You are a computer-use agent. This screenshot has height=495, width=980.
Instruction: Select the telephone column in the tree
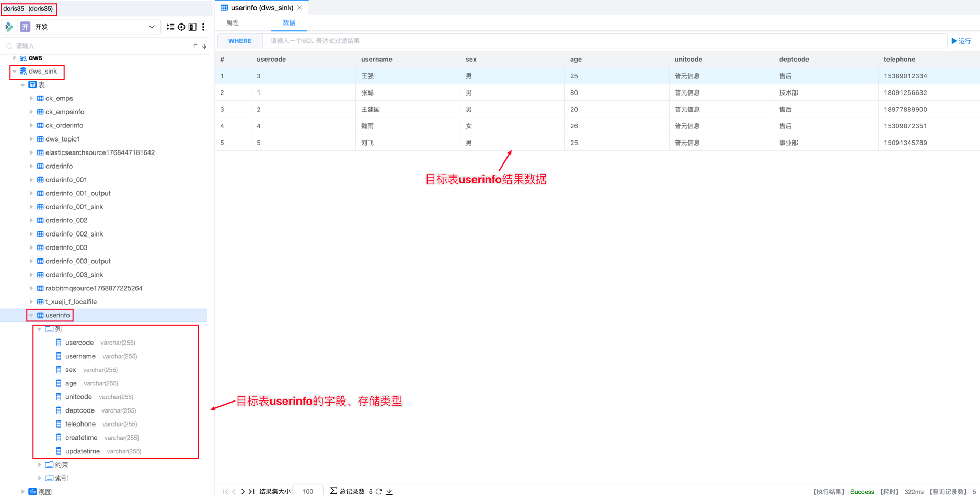80,424
